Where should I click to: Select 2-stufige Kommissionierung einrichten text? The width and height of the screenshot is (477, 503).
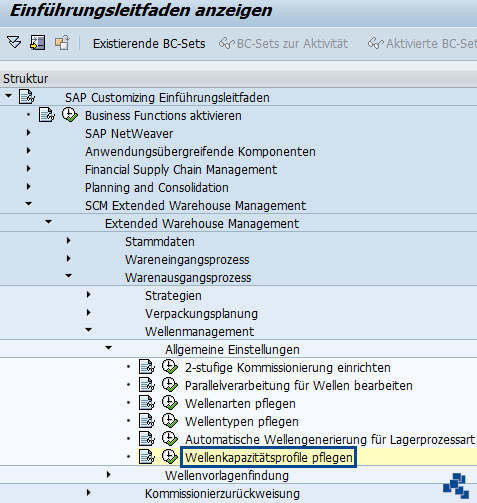click(x=288, y=367)
